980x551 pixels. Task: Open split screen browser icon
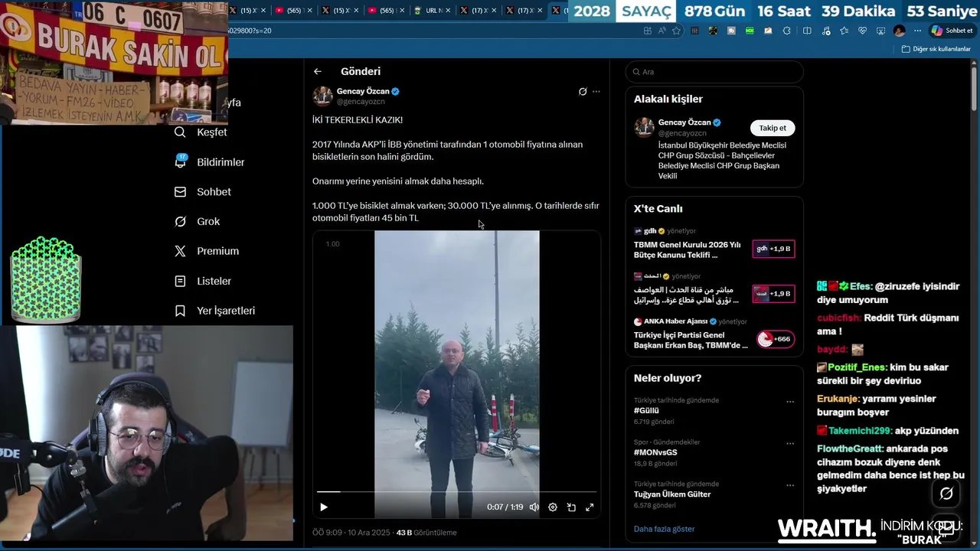point(807,31)
